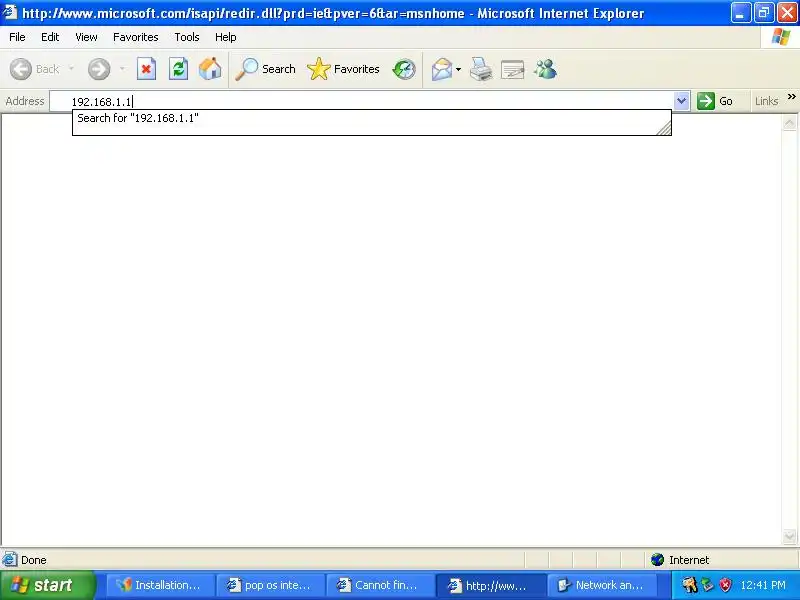The image size is (800, 600).
Task: Click the Back navigation button
Action: (x=34, y=69)
